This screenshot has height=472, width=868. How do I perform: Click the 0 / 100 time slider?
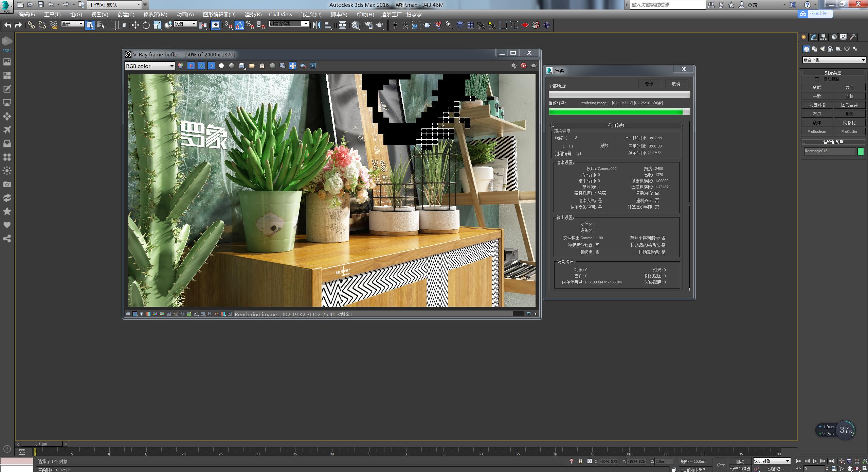click(x=41, y=444)
